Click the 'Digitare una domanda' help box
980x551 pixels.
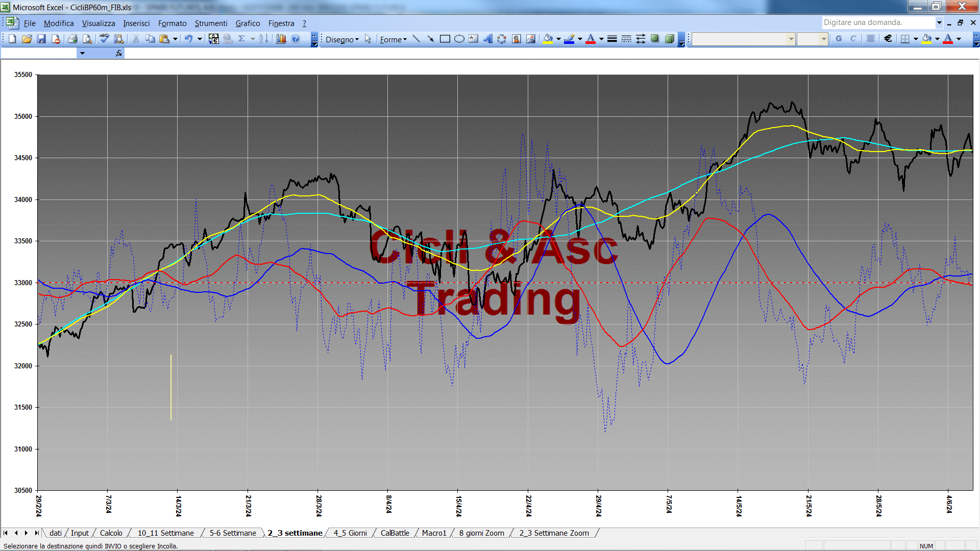pyautogui.click(x=878, y=22)
